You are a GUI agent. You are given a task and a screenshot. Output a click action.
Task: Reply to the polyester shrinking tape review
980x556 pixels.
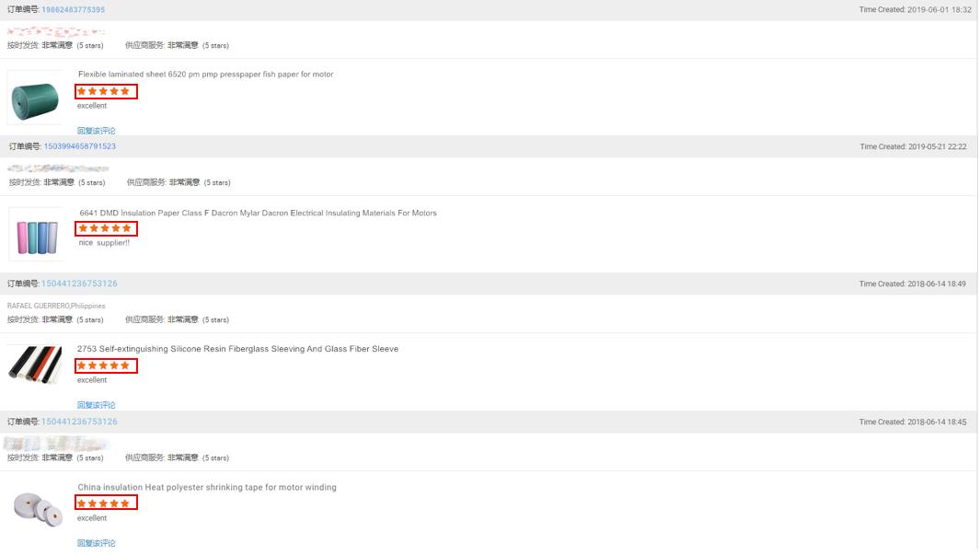(97, 543)
